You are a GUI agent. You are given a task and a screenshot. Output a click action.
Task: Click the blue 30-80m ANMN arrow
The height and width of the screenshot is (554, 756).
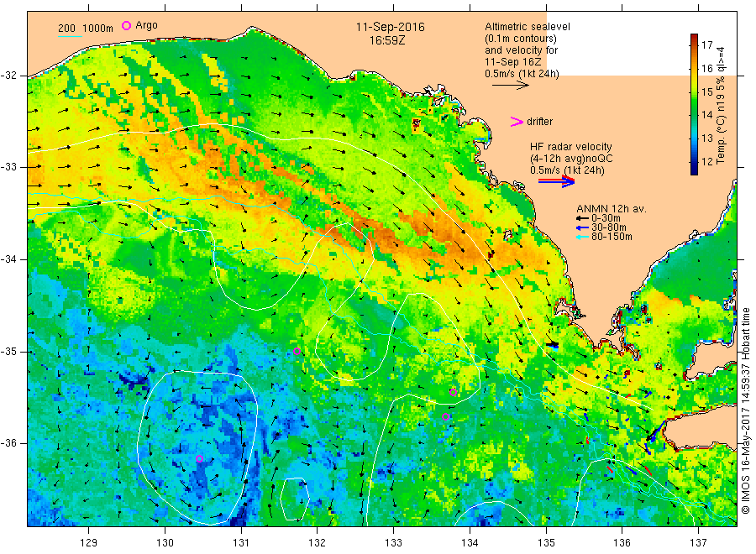[582, 227]
